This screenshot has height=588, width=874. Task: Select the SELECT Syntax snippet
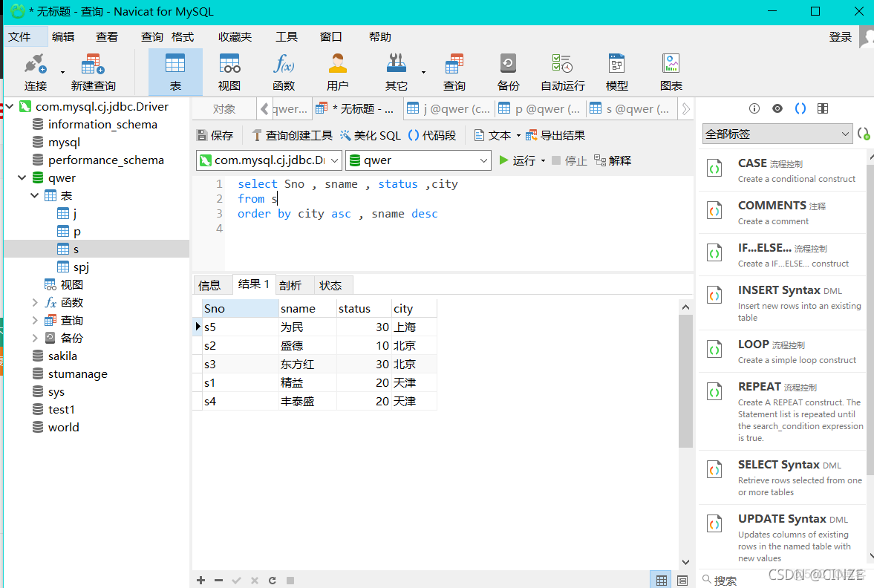(783, 477)
